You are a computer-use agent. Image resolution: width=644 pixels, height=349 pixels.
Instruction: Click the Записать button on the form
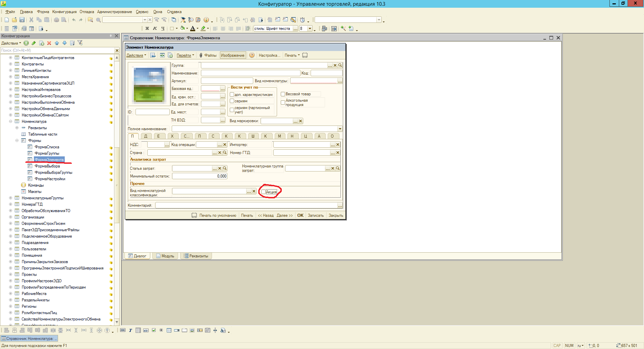point(316,215)
